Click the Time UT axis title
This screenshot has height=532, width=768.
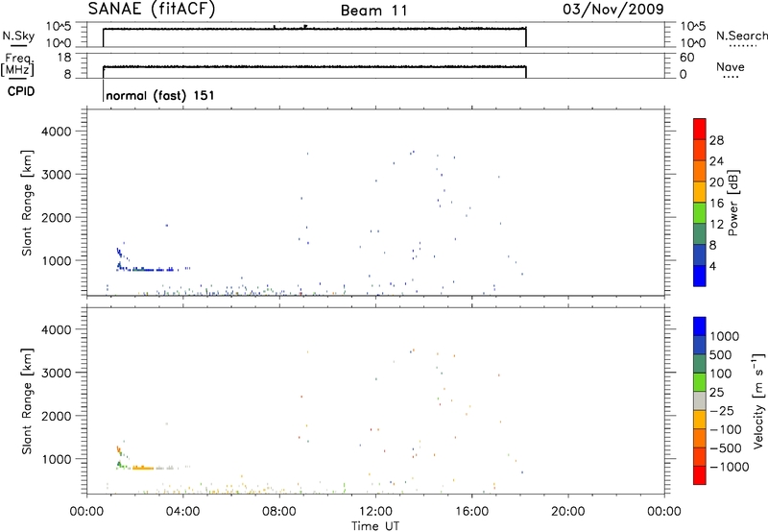point(375,526)
